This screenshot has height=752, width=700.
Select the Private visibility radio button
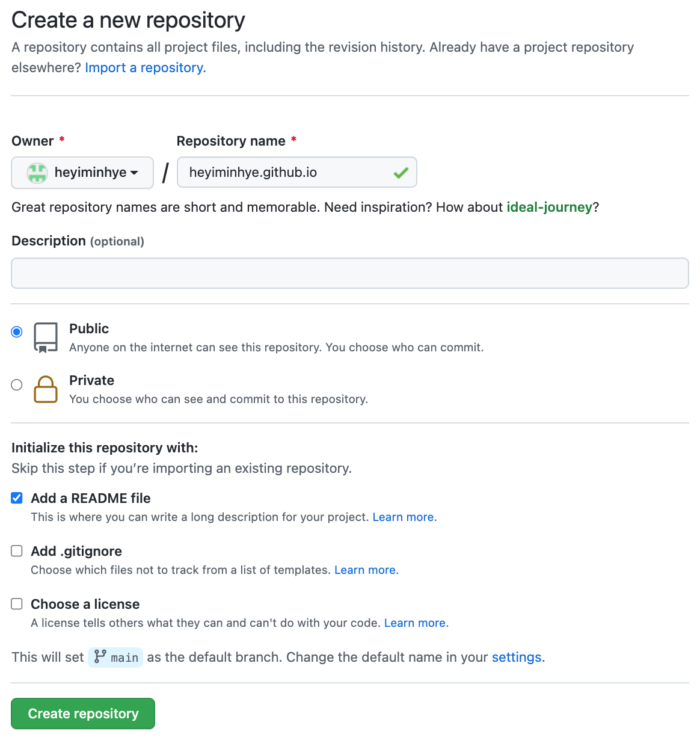[17, 385]
